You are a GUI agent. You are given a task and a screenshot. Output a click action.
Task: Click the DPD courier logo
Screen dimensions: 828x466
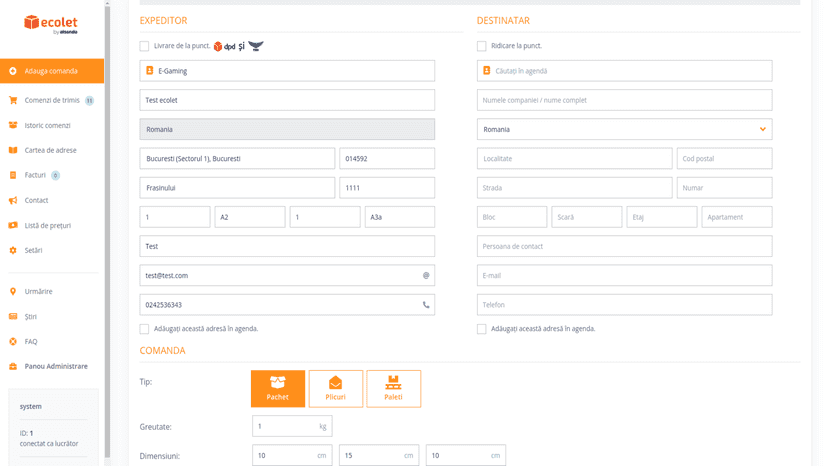[224, 46]
